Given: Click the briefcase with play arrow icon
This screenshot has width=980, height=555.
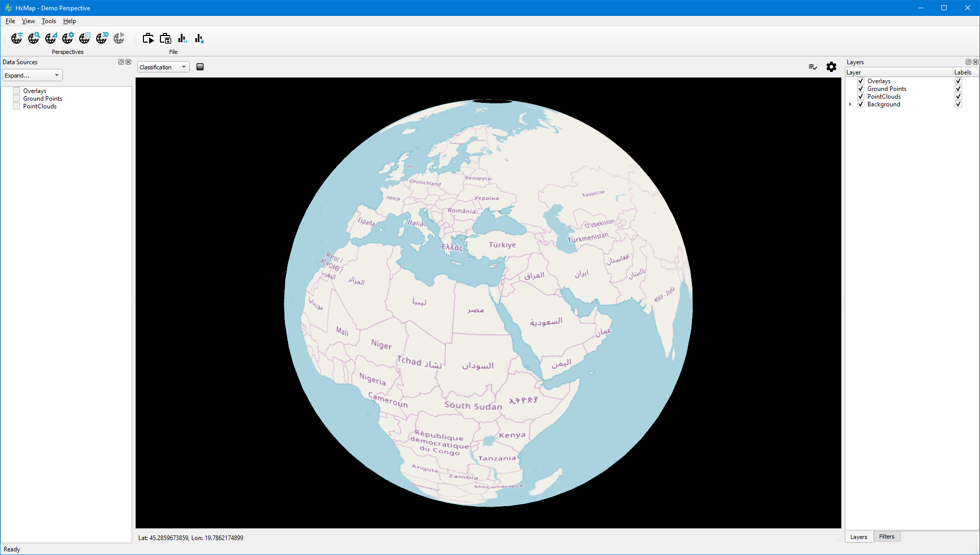Looking at the screenshot, I should pos(148,39).
